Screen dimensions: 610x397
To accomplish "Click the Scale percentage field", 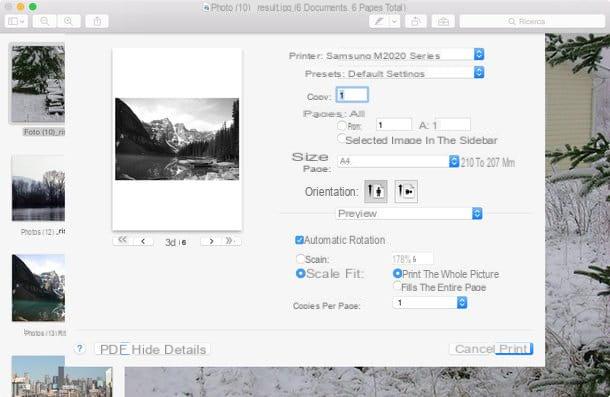I will (412, 259).
